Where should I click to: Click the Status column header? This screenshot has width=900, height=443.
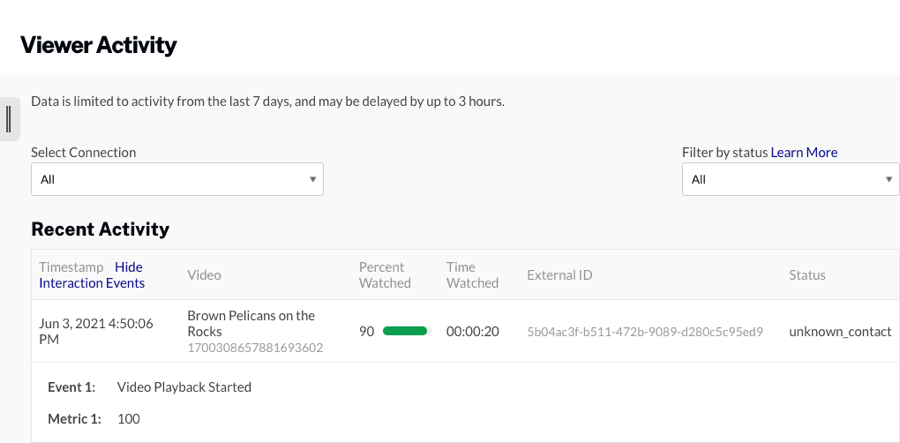(x=807, y=275)
